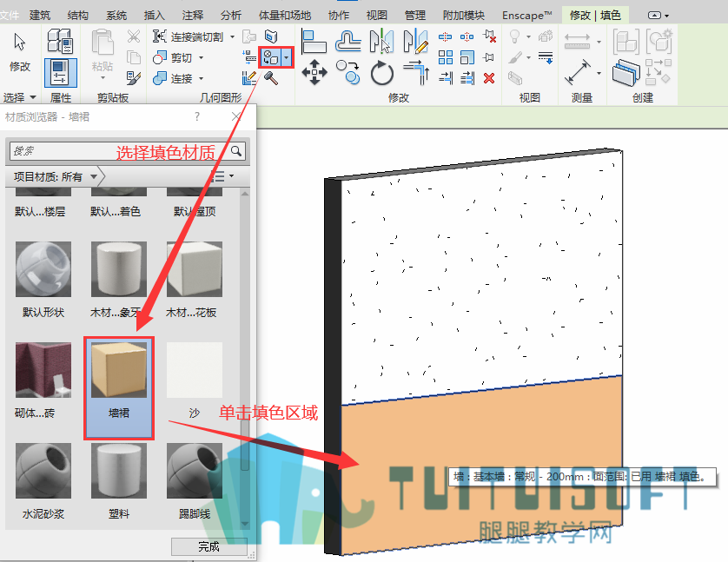728x562 pixels.
Task: Select the Offset tool
Action: [x=347, y=41]
